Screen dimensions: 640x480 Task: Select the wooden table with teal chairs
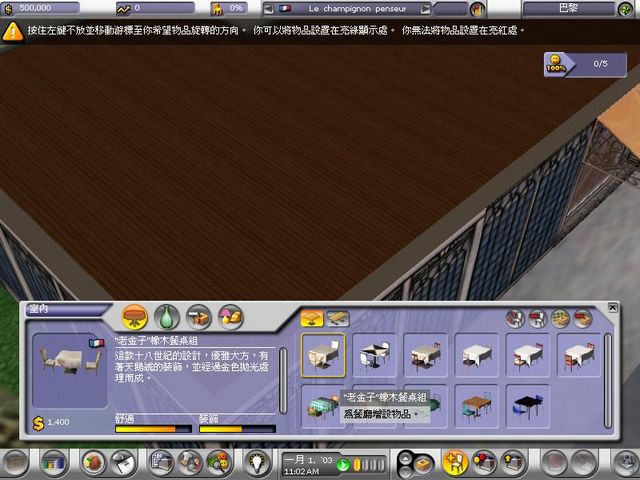tap(477, 406)
